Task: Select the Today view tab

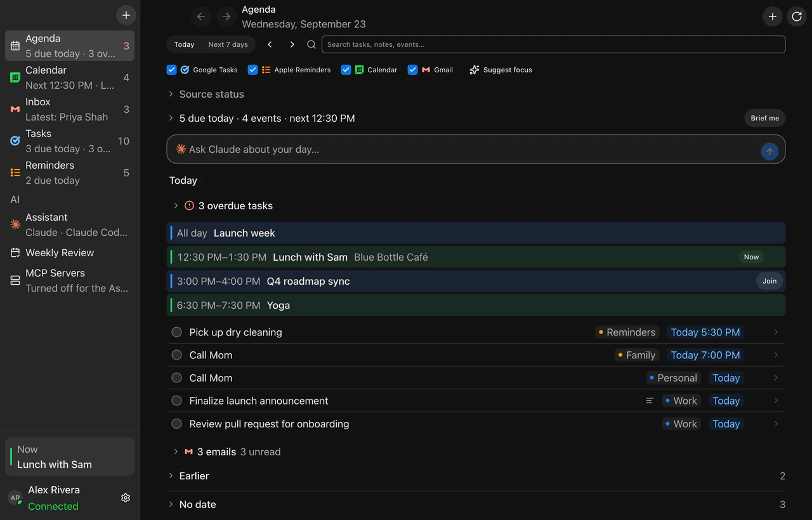Action: (184, 44)
